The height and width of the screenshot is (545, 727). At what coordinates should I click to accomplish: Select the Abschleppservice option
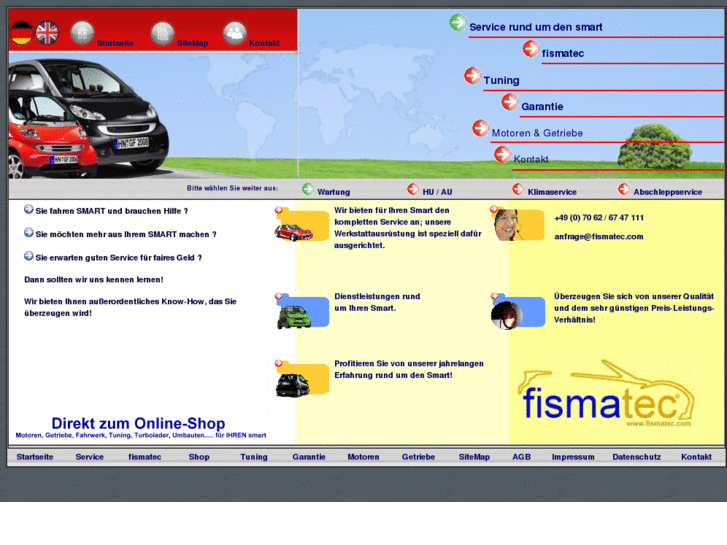(x=668, y=192)
